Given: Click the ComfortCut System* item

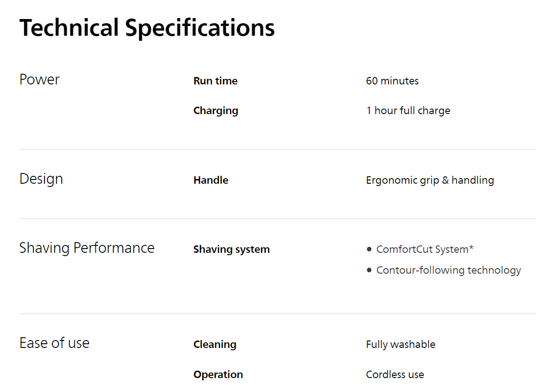Looking at the screenshot, I should click(x=425, y=249).
